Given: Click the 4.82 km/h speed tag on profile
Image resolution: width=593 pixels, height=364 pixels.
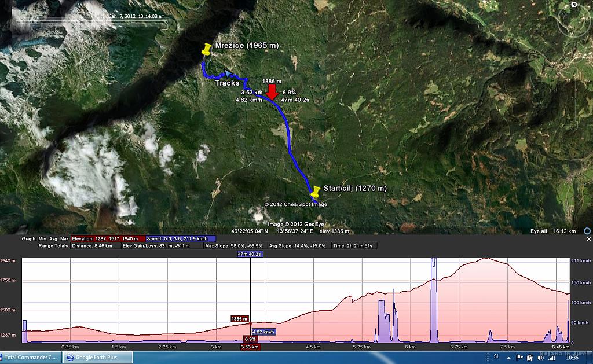Looking at the screenshot, I should coord(263,332).
